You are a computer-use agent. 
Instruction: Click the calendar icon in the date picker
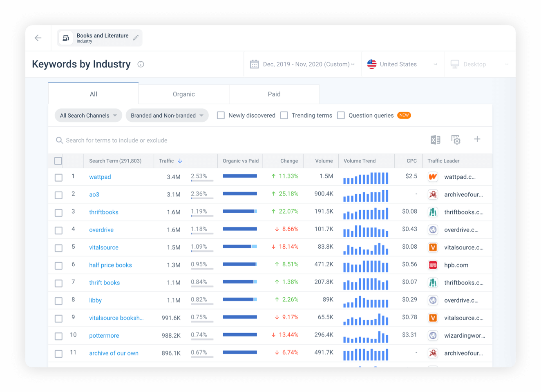tap(254, 64)
